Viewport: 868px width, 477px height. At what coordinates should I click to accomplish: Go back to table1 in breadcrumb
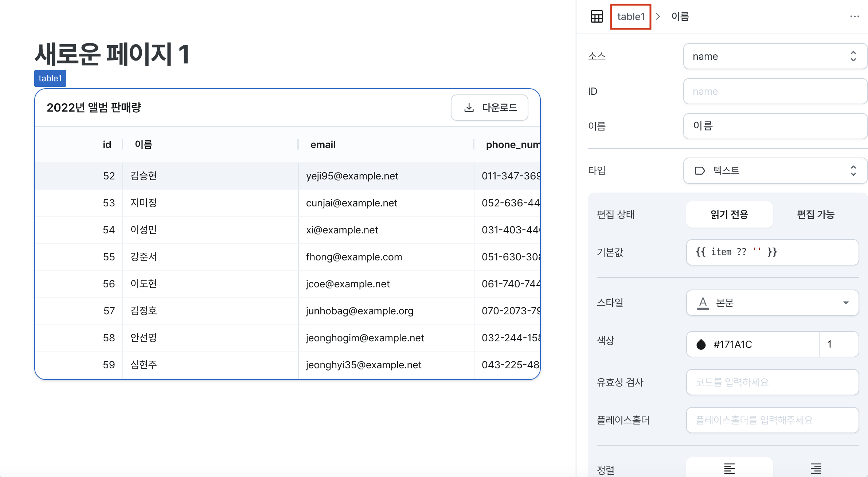tap(631, 16)
